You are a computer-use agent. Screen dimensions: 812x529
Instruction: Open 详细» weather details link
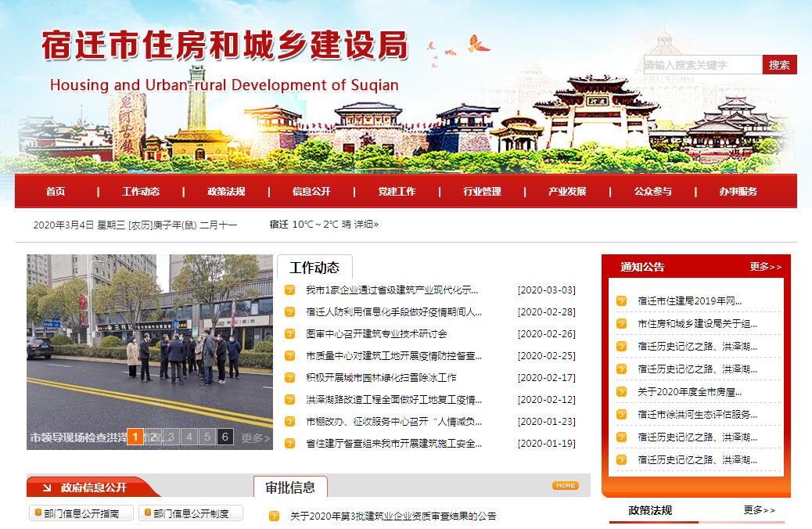366,225
